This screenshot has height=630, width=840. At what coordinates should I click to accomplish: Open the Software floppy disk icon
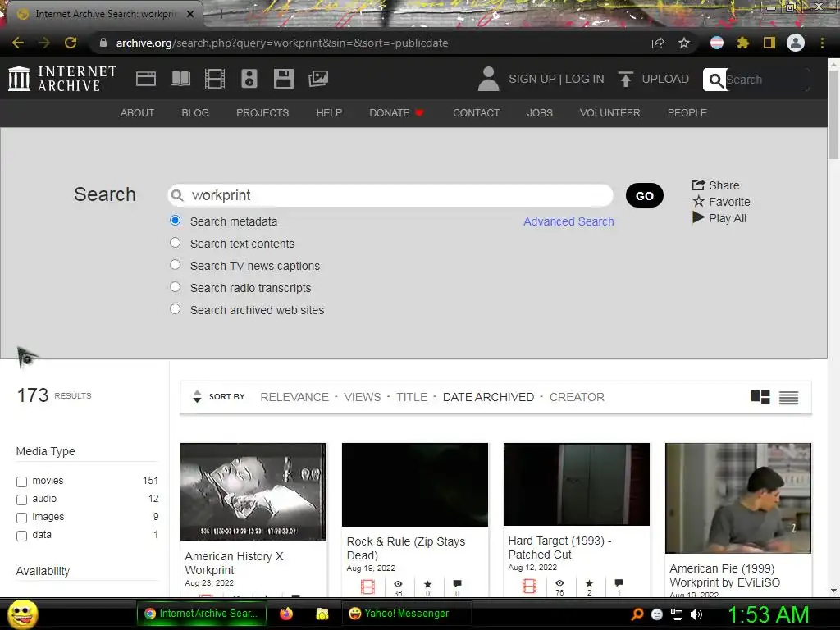click(x=283, y=79)
